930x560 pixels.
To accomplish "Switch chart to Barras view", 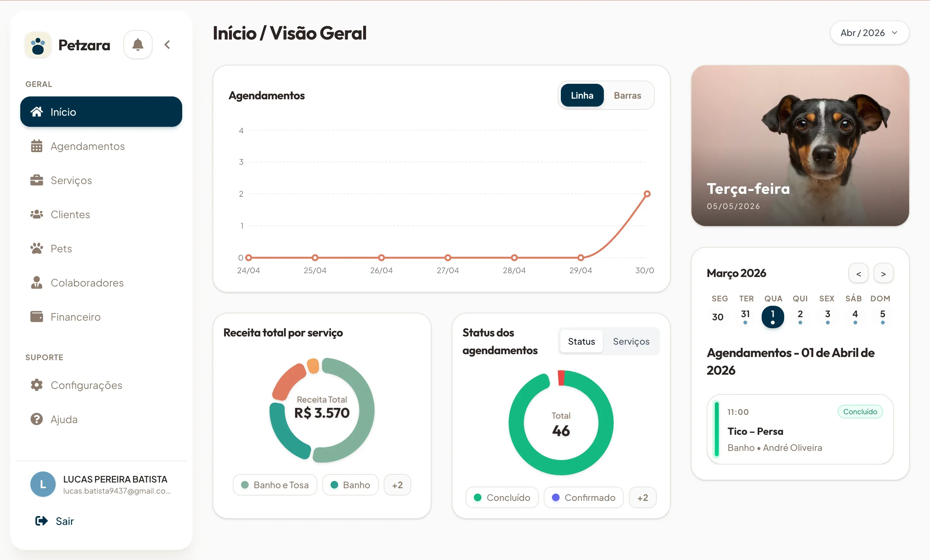I will pyautogui.click(x=627, y=95).
